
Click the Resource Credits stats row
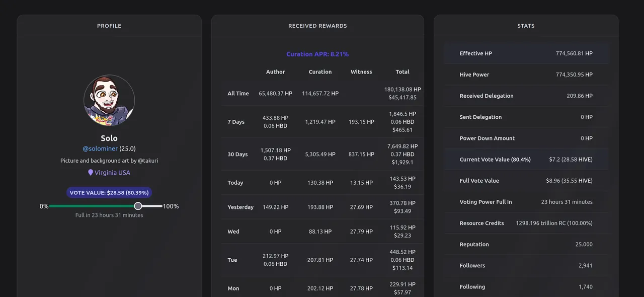[526, 223]
